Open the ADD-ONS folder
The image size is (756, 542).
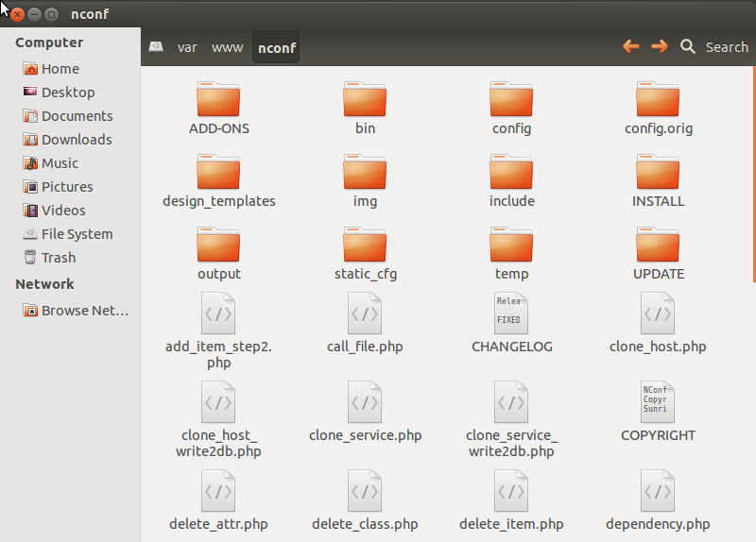[x=218, y=99]
